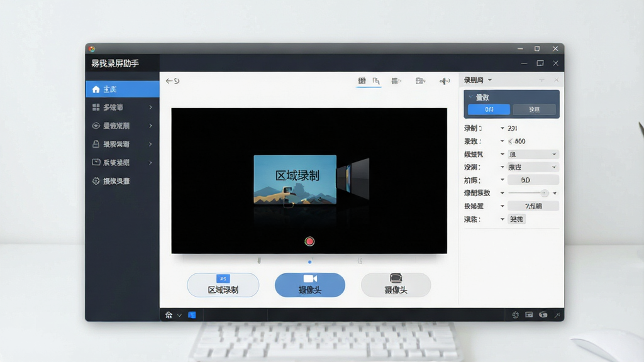Click the speaker audio icon in the top toolbar

point(445,81)
